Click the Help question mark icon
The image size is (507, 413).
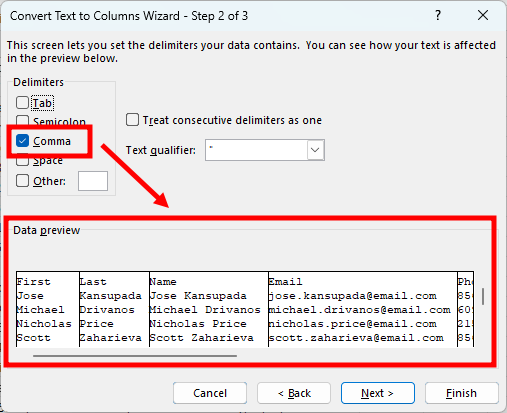click(438, 15)
